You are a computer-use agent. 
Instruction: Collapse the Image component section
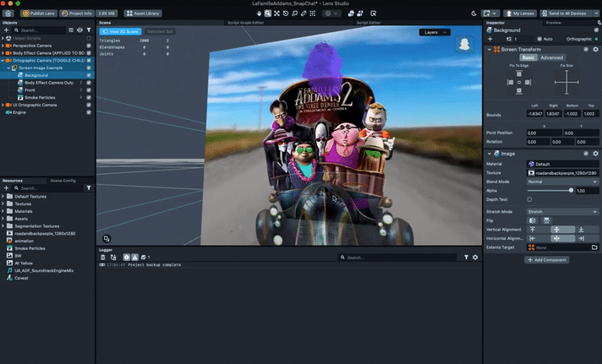(489, 154)
